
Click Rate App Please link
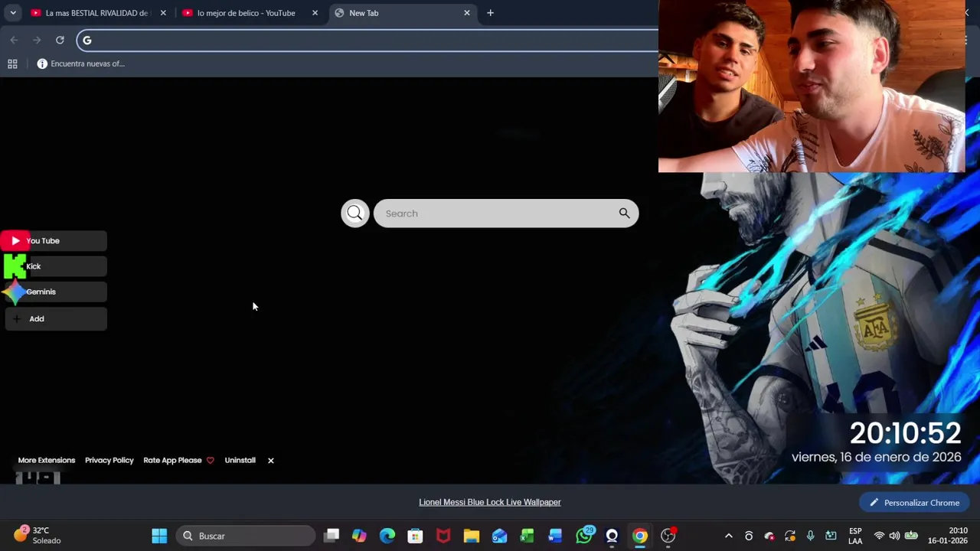click(x=178, y=460)
